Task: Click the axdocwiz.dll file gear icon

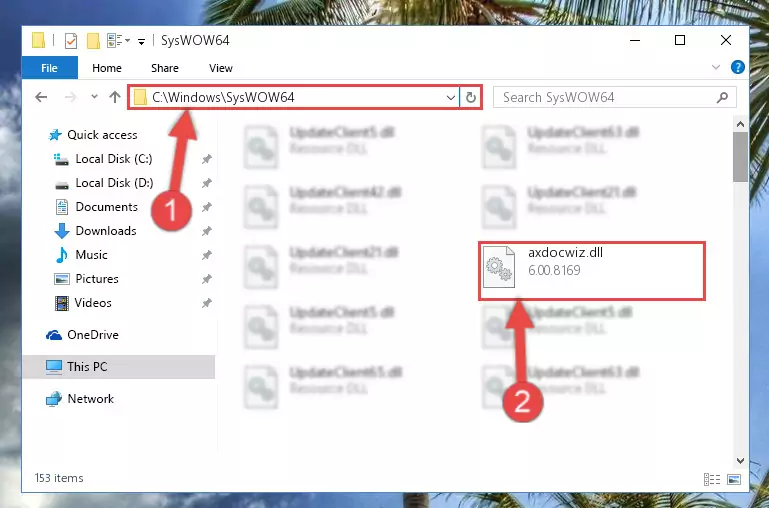Action: [499, 267]
